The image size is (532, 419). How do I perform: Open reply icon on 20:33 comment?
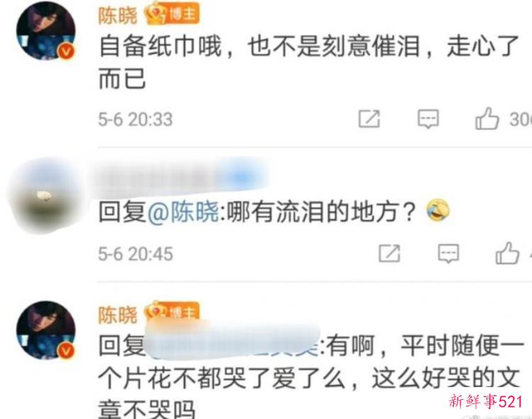click(x=428, y=119)
